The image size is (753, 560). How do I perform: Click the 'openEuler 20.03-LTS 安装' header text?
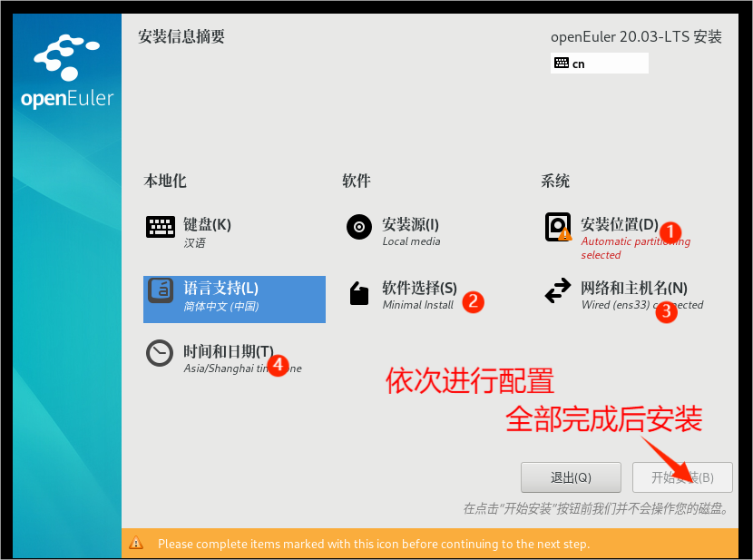click(636, 37)
